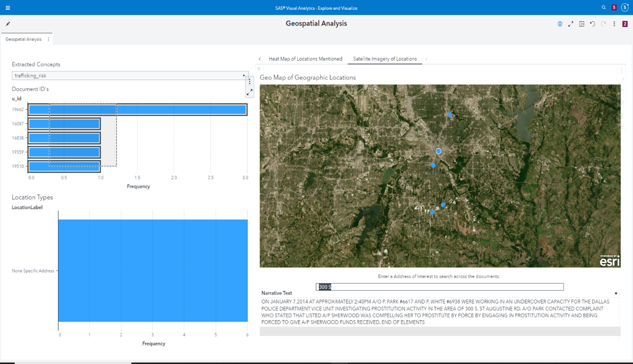Click the None Specific Address axis label
Screen dimensions: 633x364
coord(33,271)
